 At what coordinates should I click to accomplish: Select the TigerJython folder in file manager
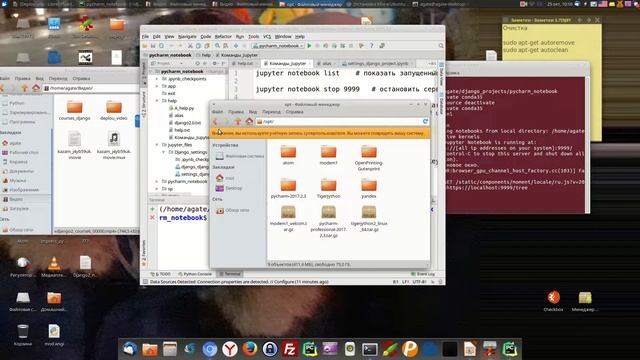pyautogui.click(x=328, y=188)
